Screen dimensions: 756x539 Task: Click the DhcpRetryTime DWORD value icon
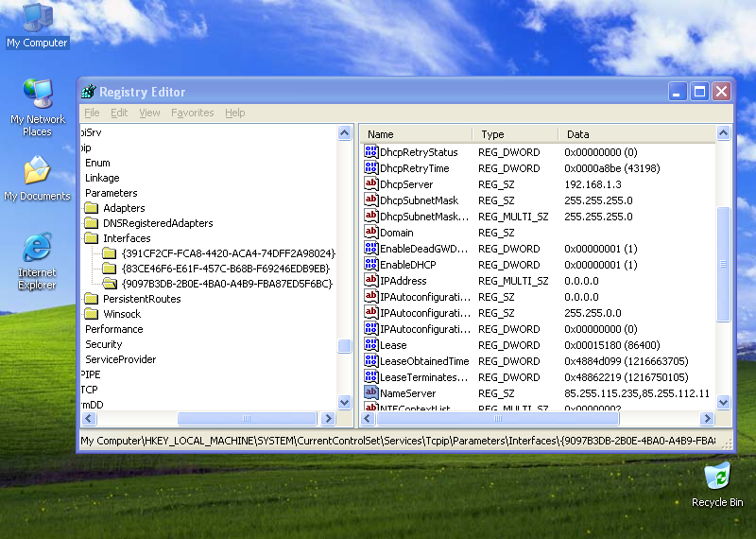[370, 168]
